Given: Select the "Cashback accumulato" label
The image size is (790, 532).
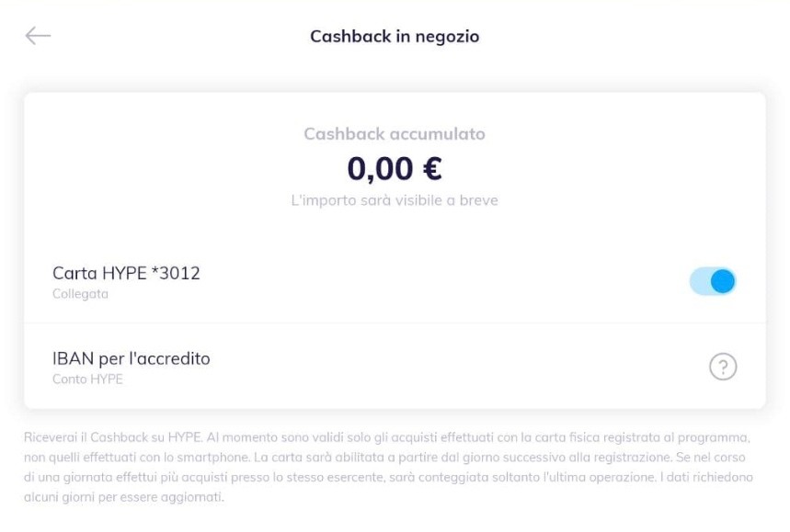Looking at the screenshot, I should pyautogui.click(x=395, y=134).
